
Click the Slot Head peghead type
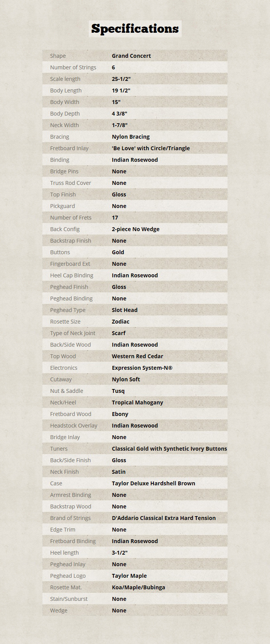(x=125, y=310)
